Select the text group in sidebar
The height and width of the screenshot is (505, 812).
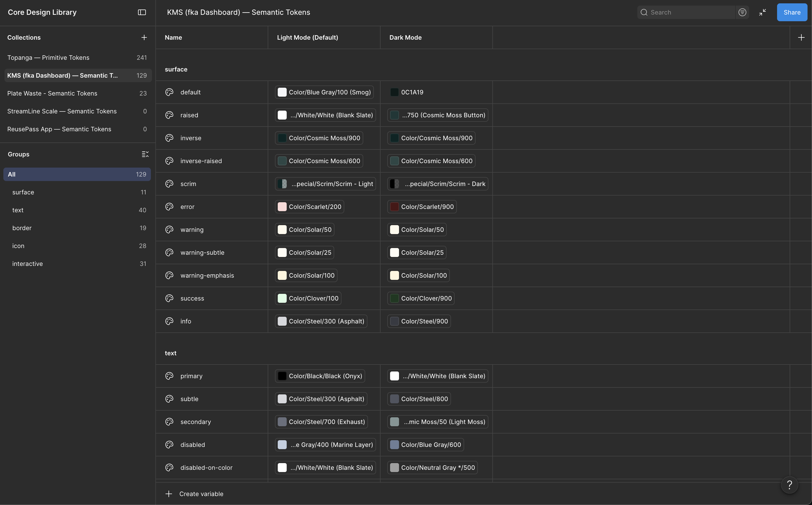pyautogui.click(x=77, y=210)
